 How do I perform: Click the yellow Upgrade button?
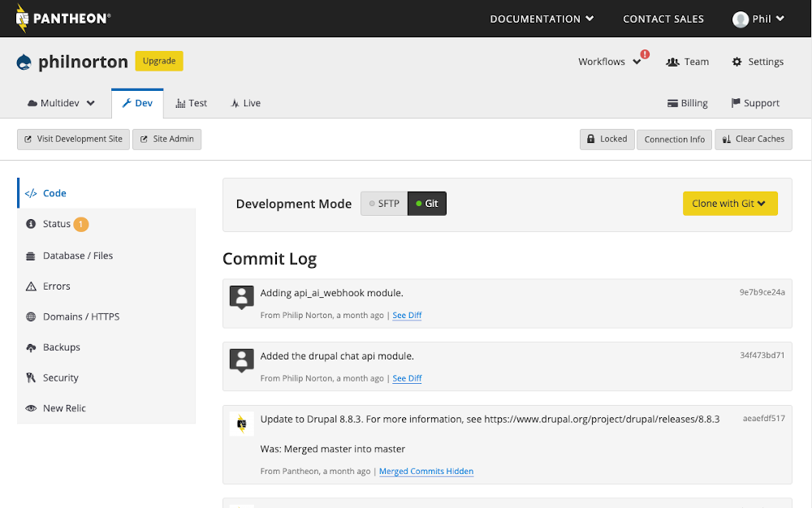tap(159, 61)
